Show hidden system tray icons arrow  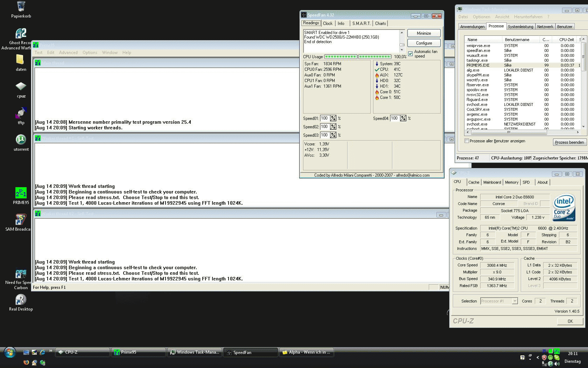pos(538,357)
